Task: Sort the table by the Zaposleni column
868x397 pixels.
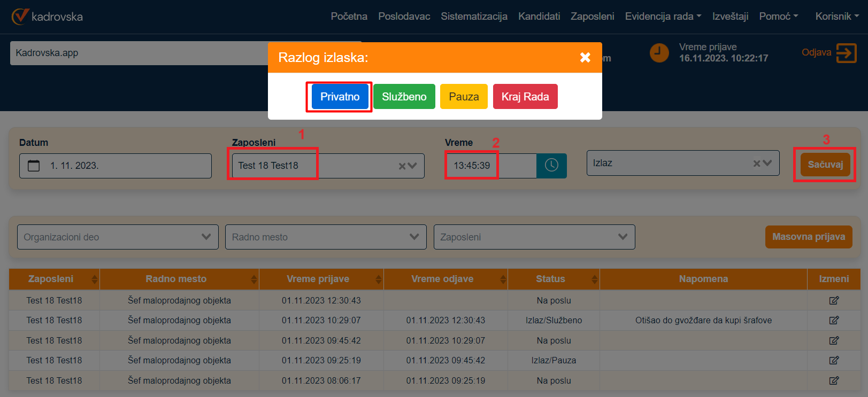Action: coord(94,279)
